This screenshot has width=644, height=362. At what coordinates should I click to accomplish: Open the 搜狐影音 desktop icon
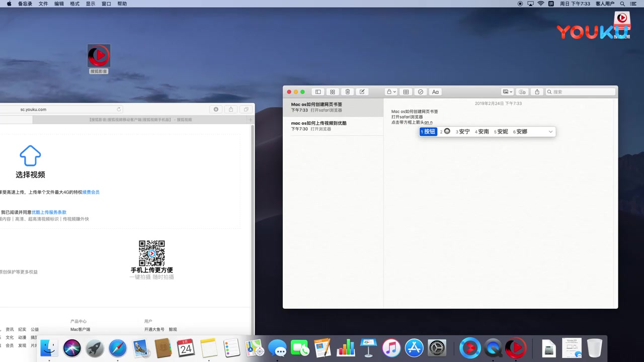tap(99, 59)
